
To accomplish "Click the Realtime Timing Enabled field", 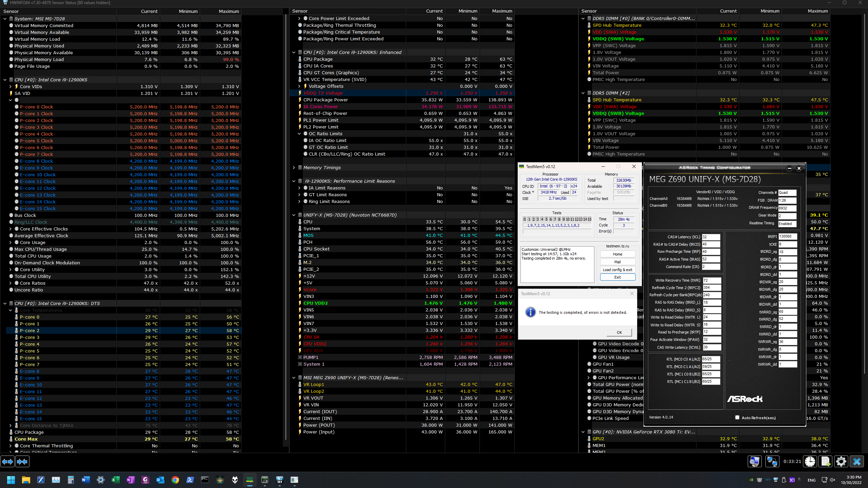I will coord(787,224).
